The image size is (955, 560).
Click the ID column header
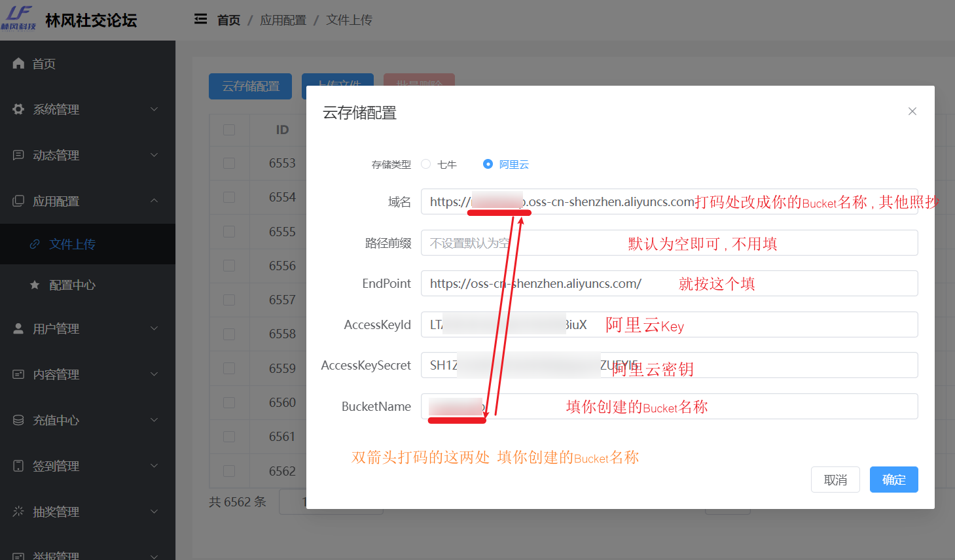(282, 130)
